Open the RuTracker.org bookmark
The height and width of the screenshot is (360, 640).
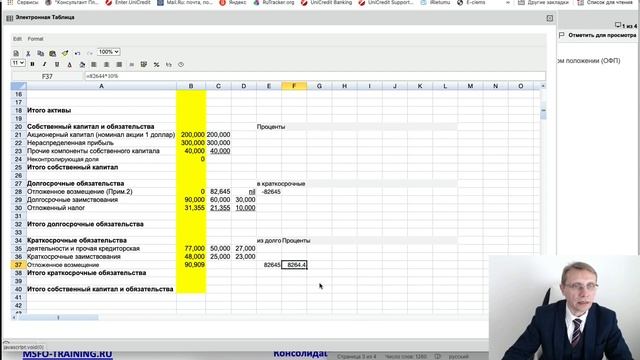pyautogui.click(x=273, y=2)
